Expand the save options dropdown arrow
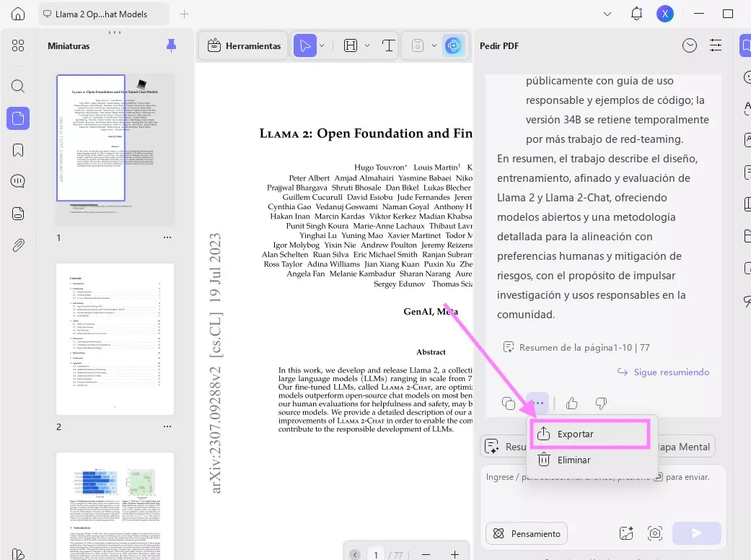 pyautogui.click(x=434, y=46)
